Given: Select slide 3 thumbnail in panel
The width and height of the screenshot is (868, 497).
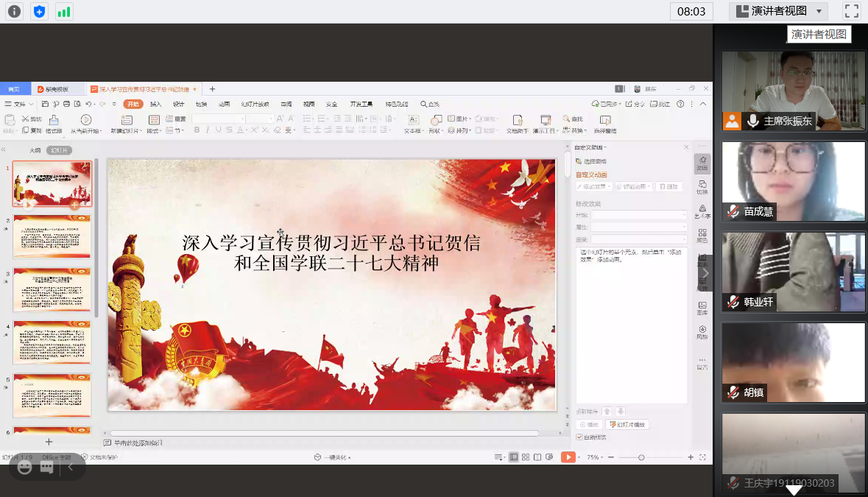Looking at the screenshot, I should point(52,290).
